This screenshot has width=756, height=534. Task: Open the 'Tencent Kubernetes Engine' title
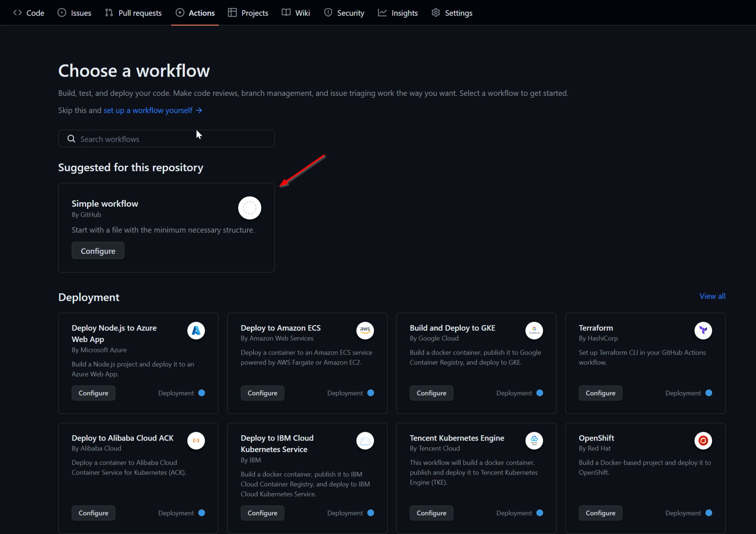[457, 438]
